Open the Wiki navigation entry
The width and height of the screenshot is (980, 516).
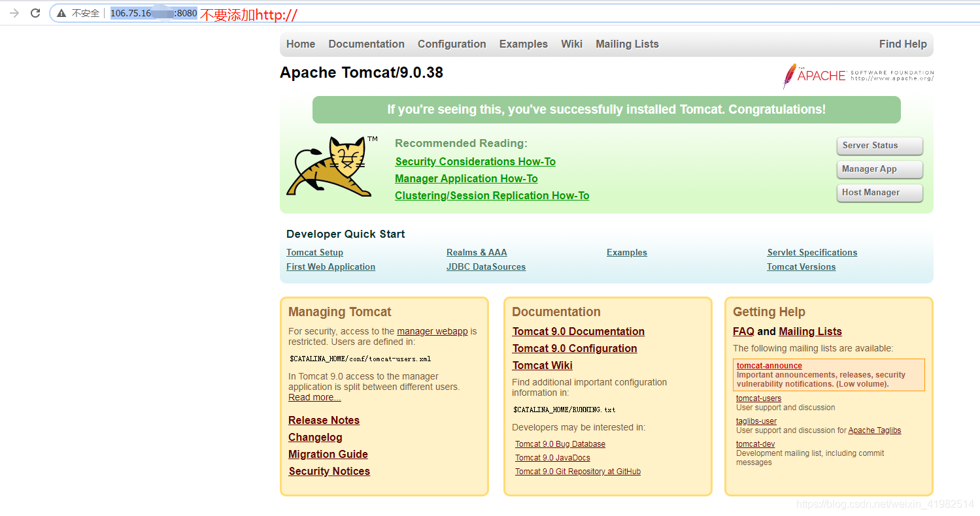(571, 44)
